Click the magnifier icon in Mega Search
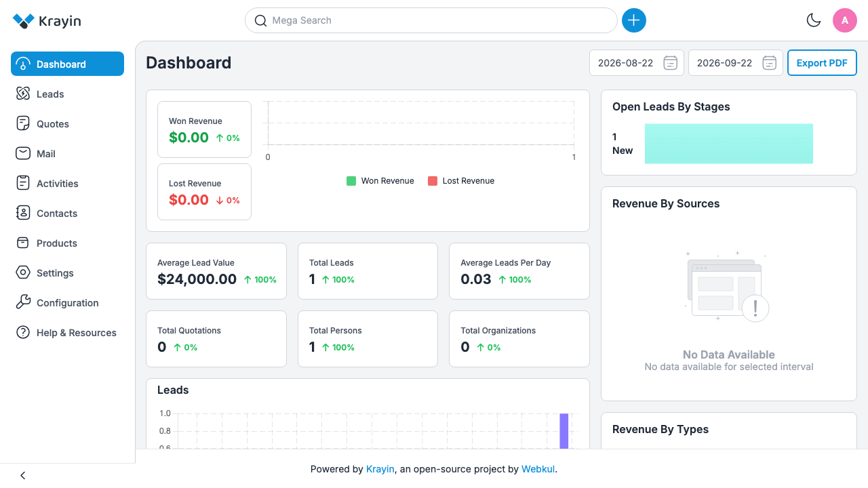 (260, 20)
